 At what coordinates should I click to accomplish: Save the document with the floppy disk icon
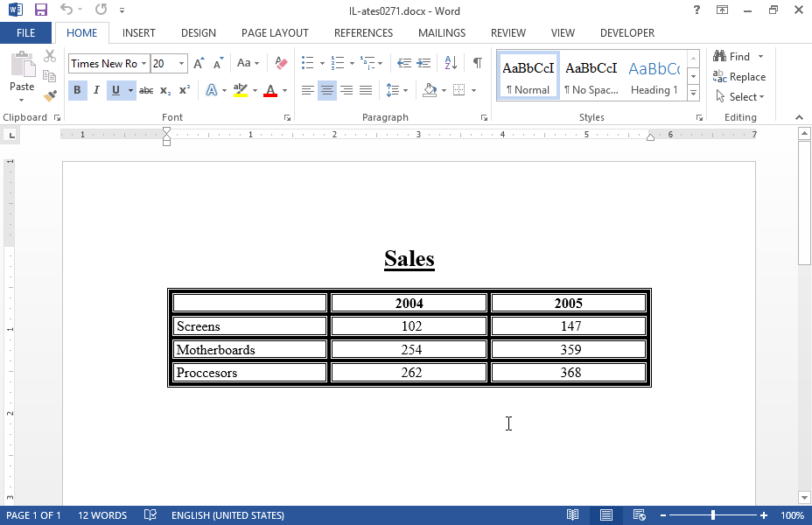click(x=41, y=10)
